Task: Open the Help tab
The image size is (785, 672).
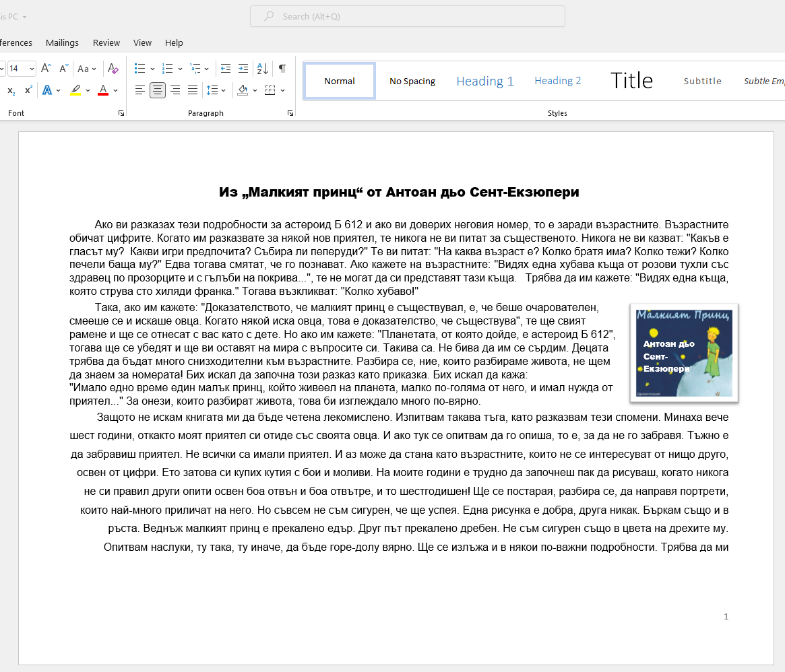Action: 174,43
